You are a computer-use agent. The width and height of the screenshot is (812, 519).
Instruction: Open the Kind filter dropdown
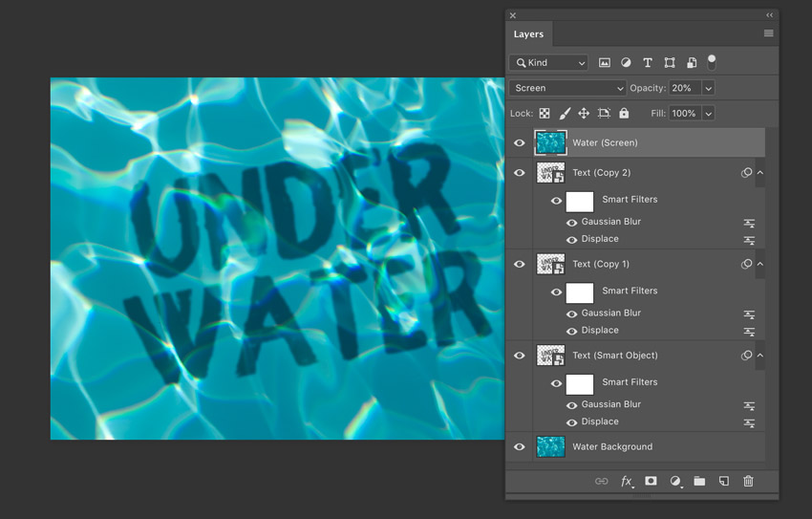[549, 63]
